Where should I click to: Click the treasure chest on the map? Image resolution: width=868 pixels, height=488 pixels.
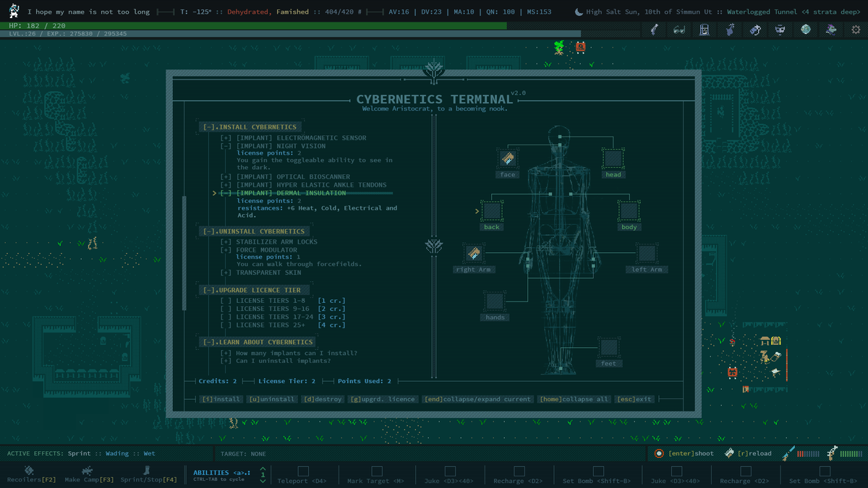coord(776,341)
